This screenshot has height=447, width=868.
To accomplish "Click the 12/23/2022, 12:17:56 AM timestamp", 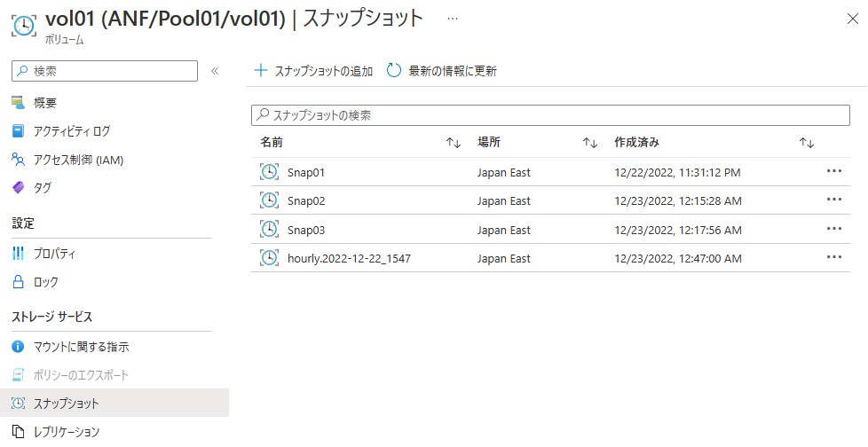I will coord(678,230).
